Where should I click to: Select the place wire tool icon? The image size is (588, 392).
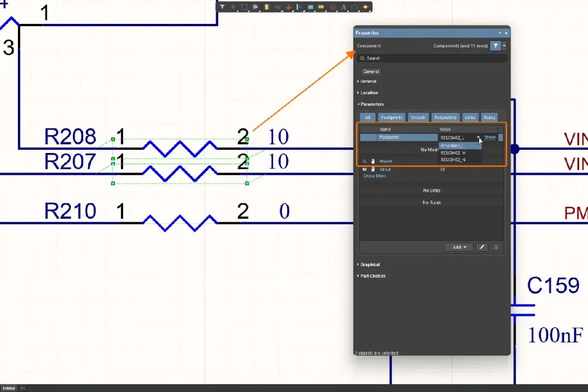click(278, 7)
